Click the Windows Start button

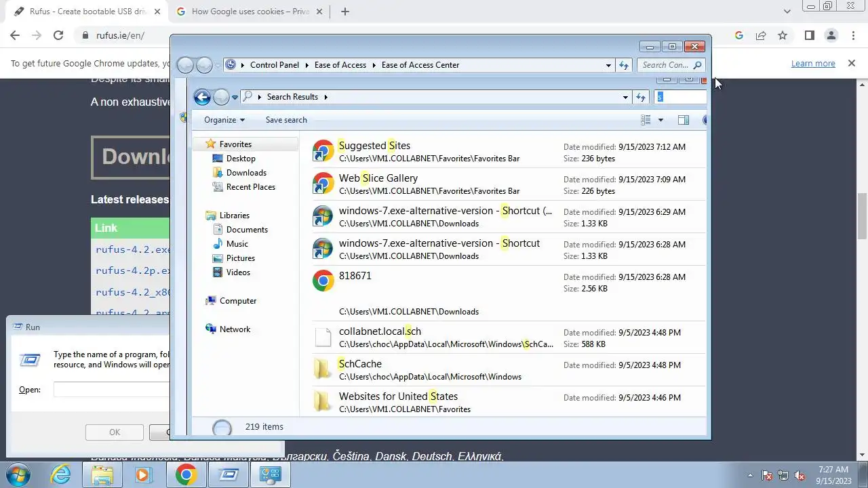[x=18, y=474]
